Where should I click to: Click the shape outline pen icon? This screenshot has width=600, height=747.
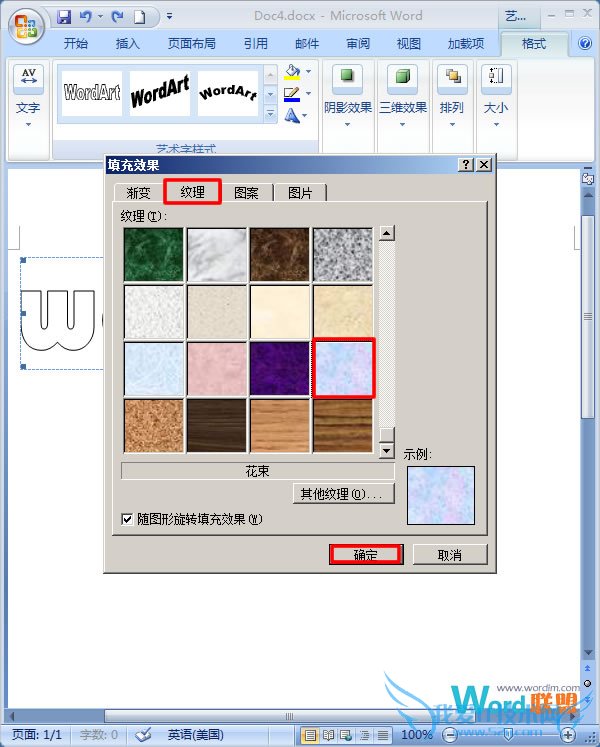pos(292,94)
